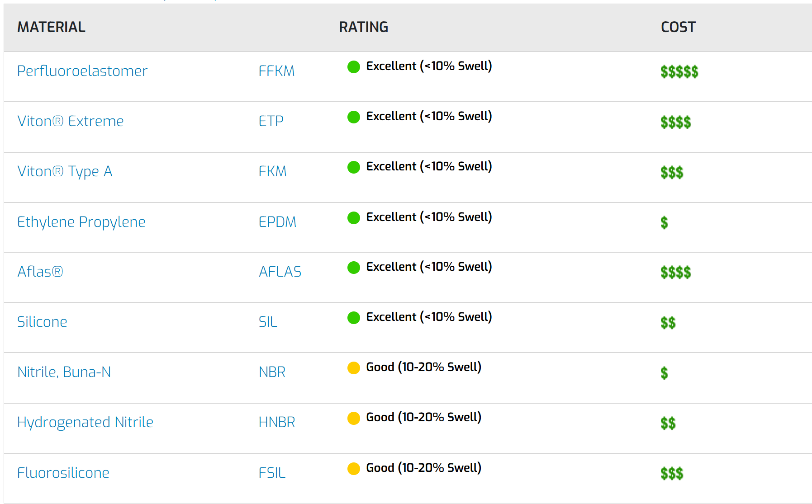Click the FSIL abbreviation link
812x504 pixels.
point(272,473)
